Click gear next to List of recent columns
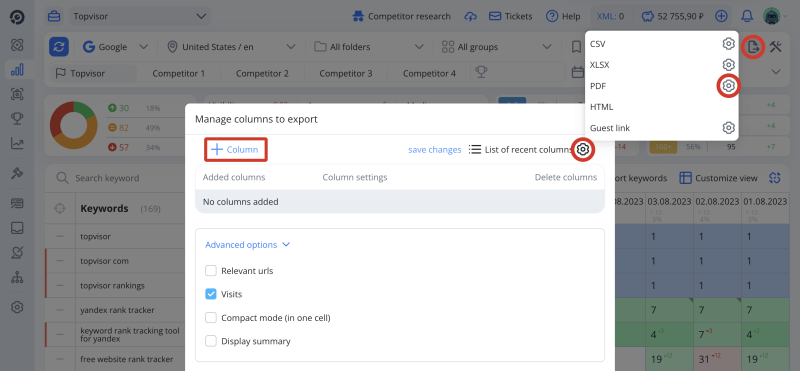800x371 pixels. [584, 150]
